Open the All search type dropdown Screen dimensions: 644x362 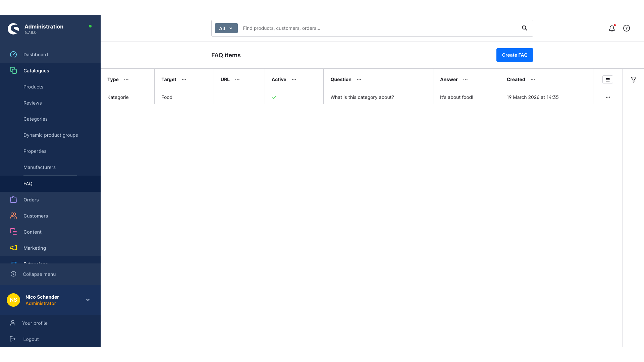point(226,28)
